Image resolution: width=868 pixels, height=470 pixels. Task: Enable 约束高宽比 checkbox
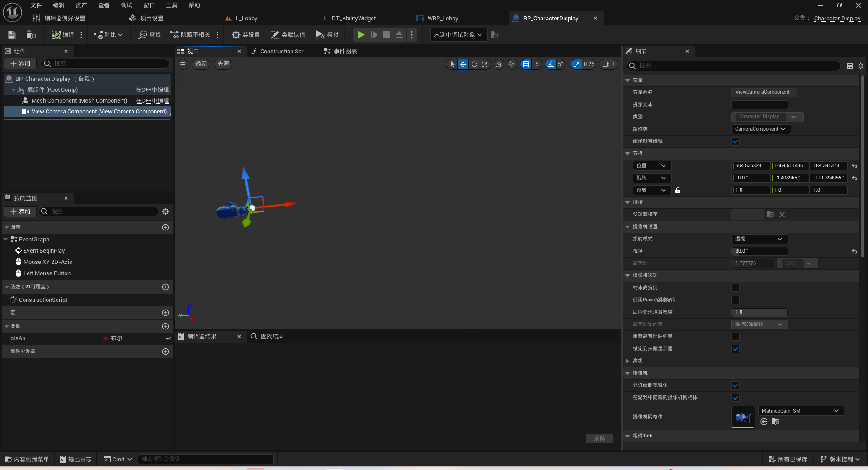736,288
